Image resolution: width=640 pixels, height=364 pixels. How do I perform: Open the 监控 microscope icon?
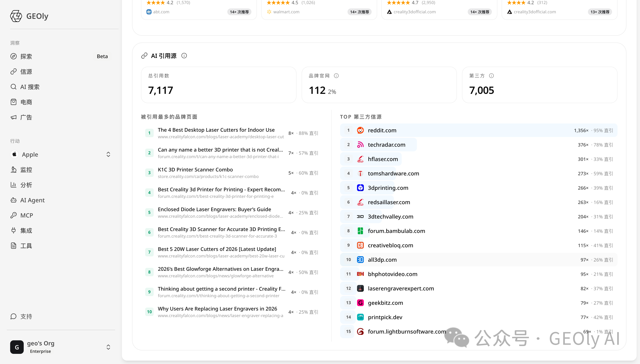point(14,170)
